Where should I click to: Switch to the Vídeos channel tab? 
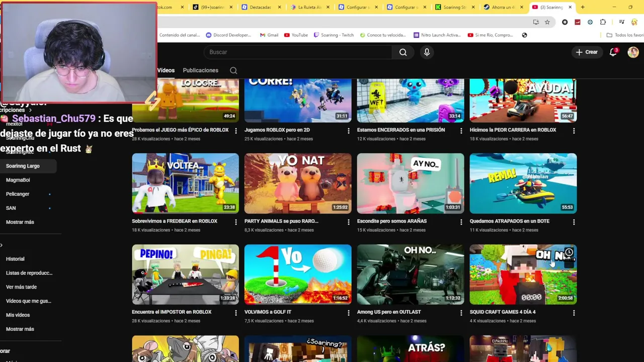pos(166,70)
